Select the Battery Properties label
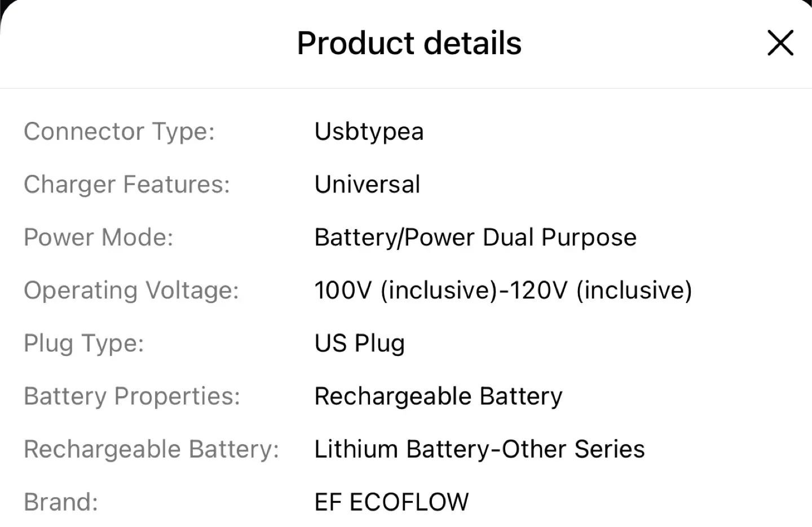Screen dimensions: 812x527 (131, 396)
